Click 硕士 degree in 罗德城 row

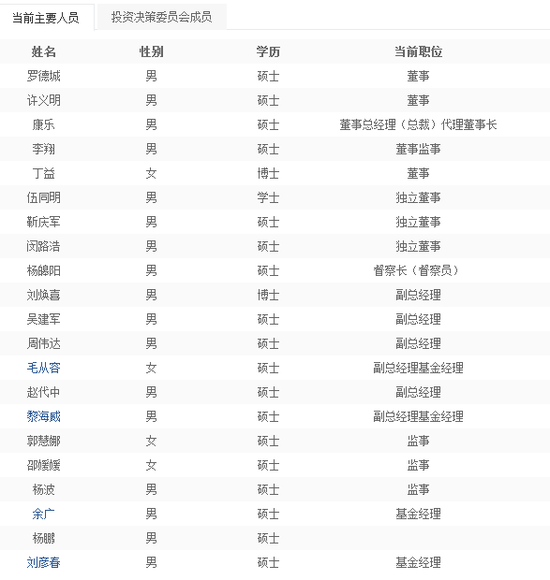tap(268, 76)
